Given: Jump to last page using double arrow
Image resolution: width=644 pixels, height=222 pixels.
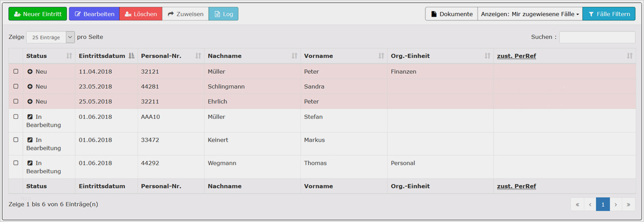Looking at the screenshot, I should click(x=629, y=205).
